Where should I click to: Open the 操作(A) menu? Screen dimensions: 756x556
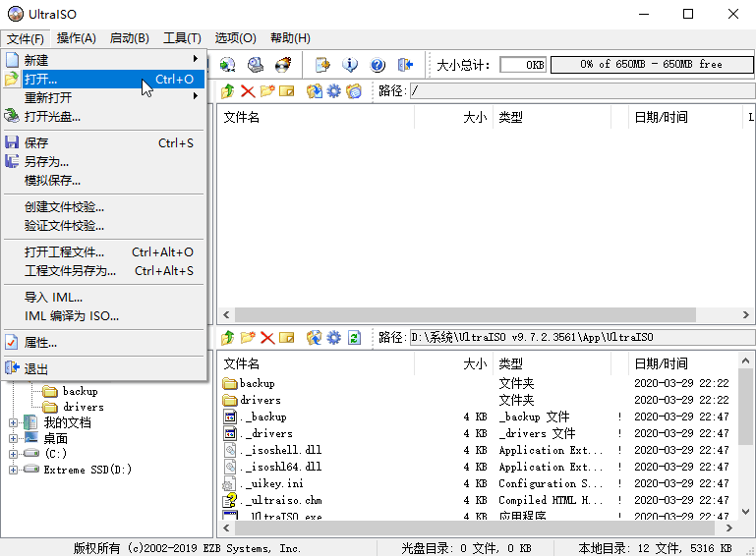(x=76, y=38)
